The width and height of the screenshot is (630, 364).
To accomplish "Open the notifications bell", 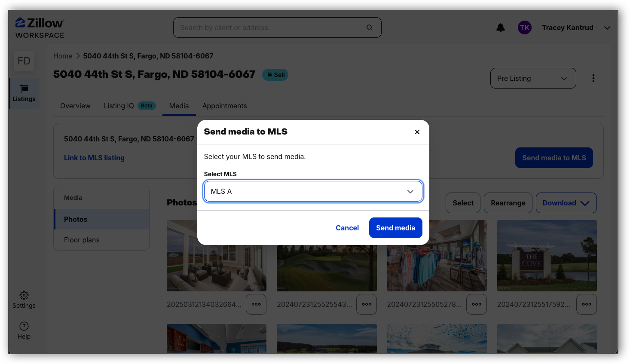I will [x=500, y=27].
